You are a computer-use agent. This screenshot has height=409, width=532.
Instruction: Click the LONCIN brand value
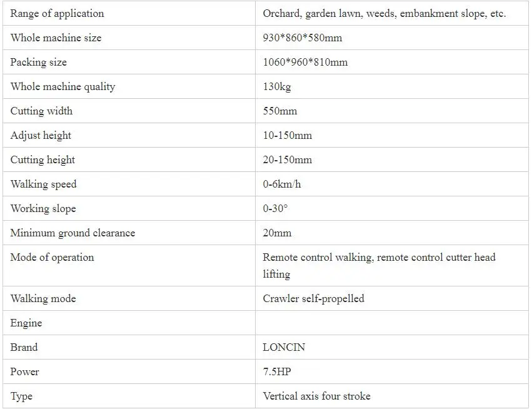(x=284, y=347)
